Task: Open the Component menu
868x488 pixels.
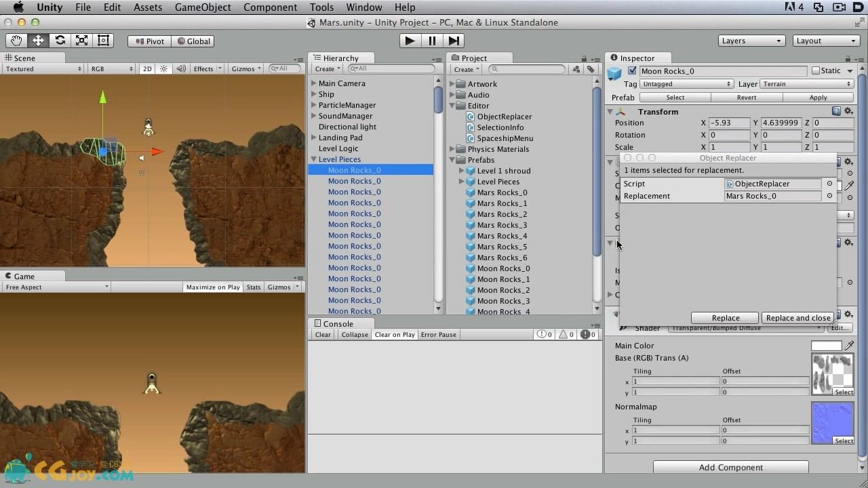Action: click(x=270, y=7)
